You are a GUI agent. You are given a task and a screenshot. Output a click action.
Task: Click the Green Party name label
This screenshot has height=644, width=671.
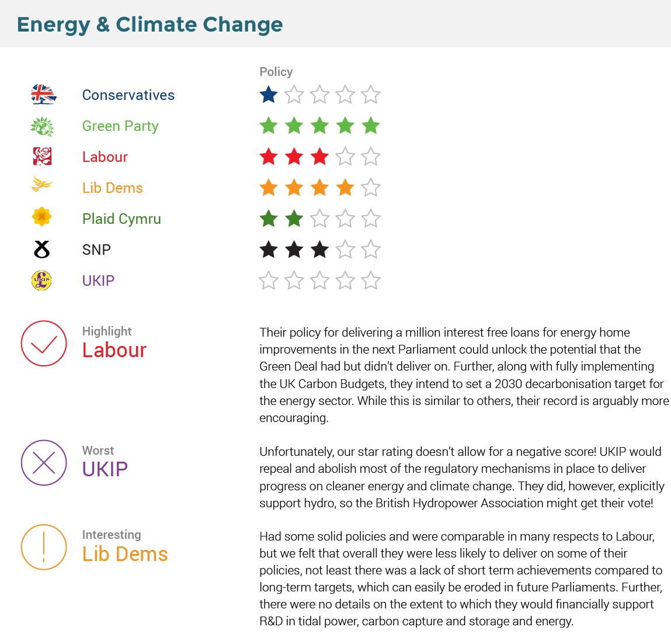coord(120,126)
